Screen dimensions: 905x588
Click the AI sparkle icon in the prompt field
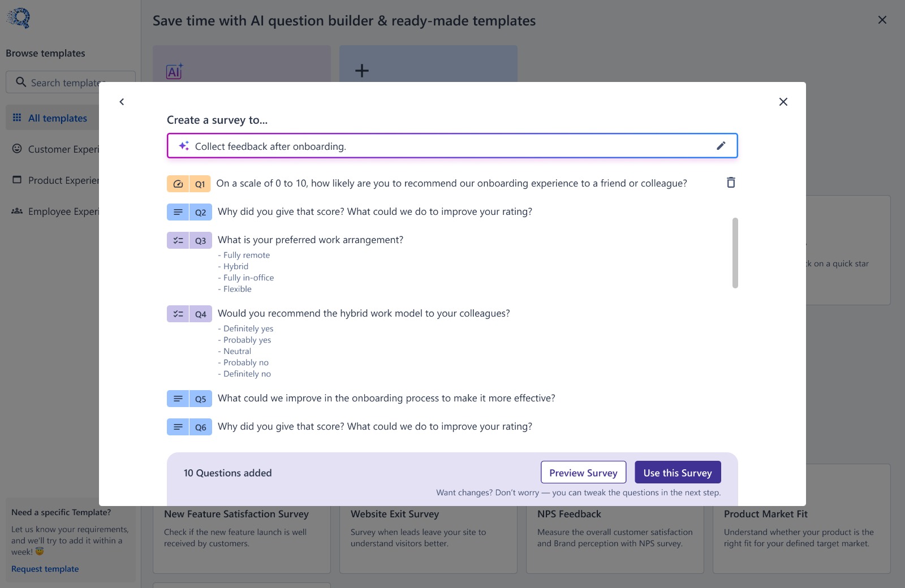tap(183, 145)
